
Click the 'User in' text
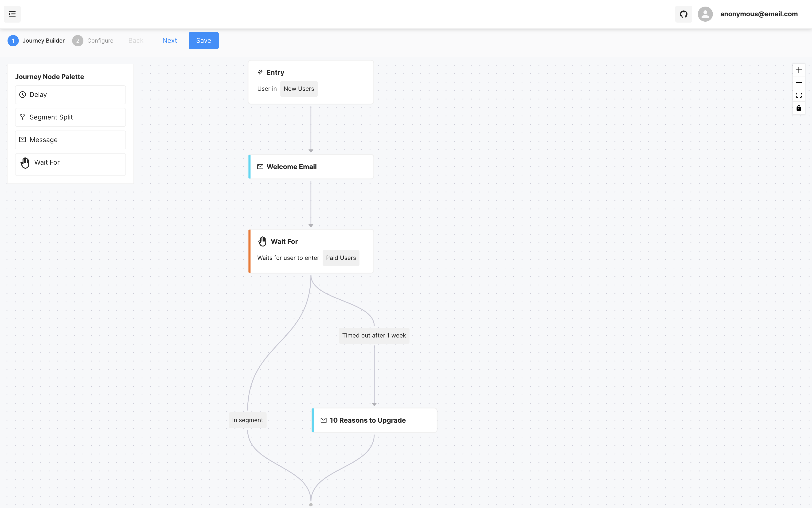point(267,89)
